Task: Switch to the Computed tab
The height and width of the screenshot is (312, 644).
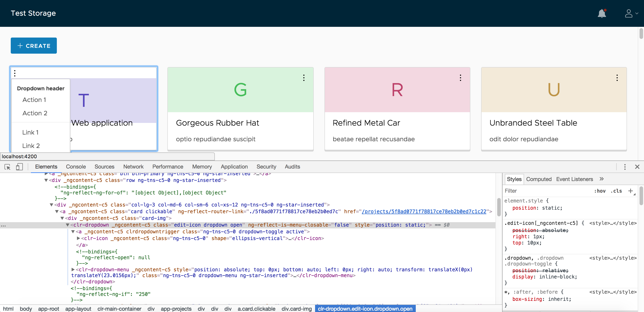Action: (539, 179)
